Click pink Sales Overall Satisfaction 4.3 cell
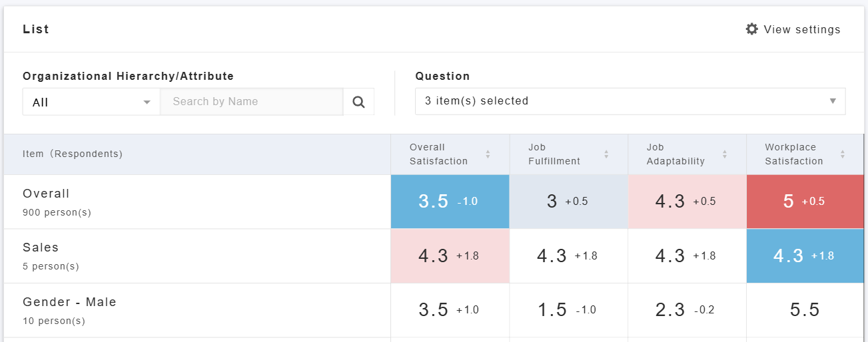Screen dimensions: 868x342 coord(450,256)
